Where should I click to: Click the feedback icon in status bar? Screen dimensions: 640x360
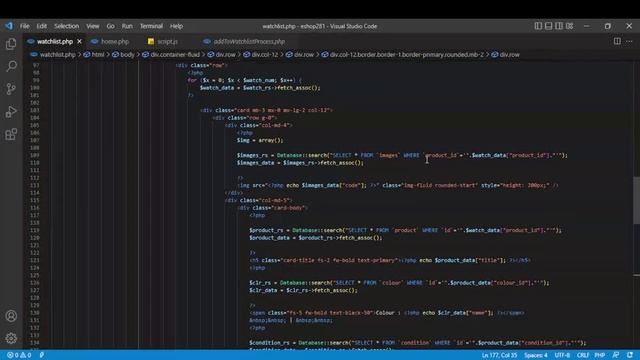[616, 355]
